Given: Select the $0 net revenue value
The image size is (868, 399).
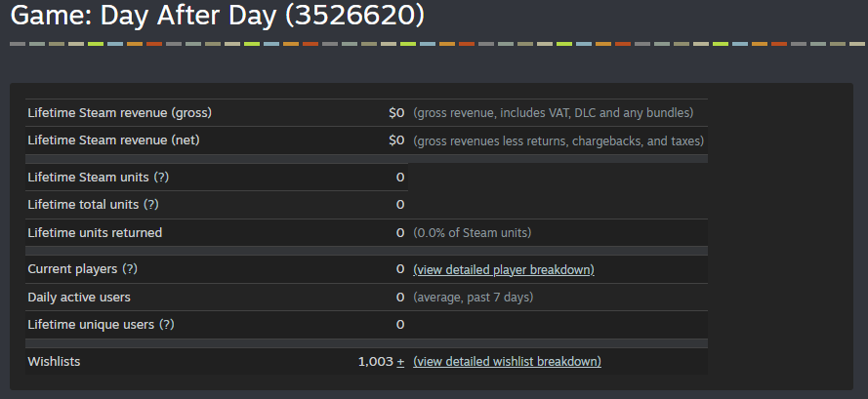Looking at the screenshot, I should tap(396, 140).
